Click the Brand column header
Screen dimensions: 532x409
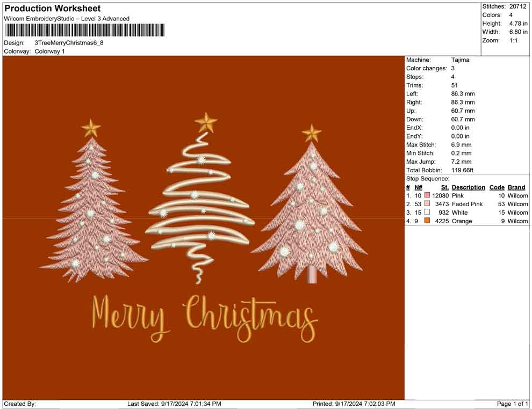[x=516, y=187]
